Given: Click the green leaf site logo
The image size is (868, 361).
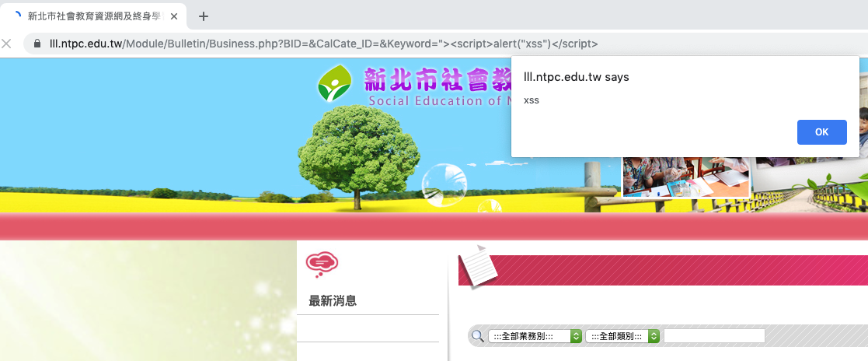Looking at the screenshot, I should [334, 83].
